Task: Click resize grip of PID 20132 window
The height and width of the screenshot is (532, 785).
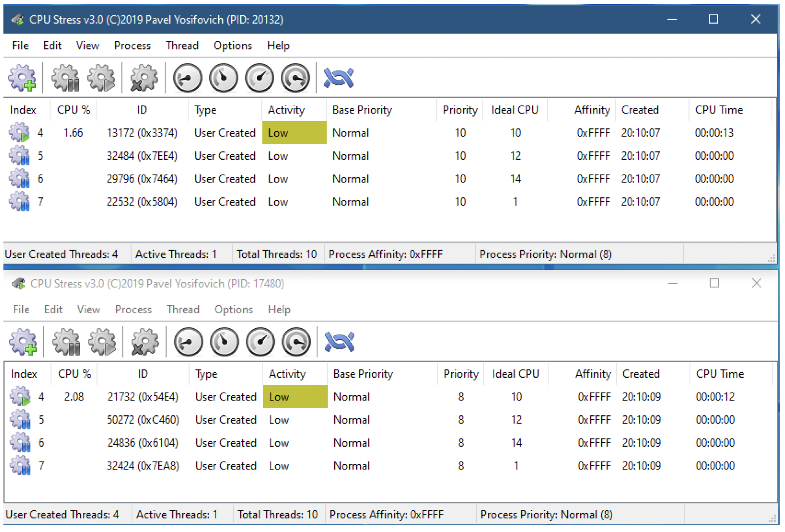Action: coord(771,258)
